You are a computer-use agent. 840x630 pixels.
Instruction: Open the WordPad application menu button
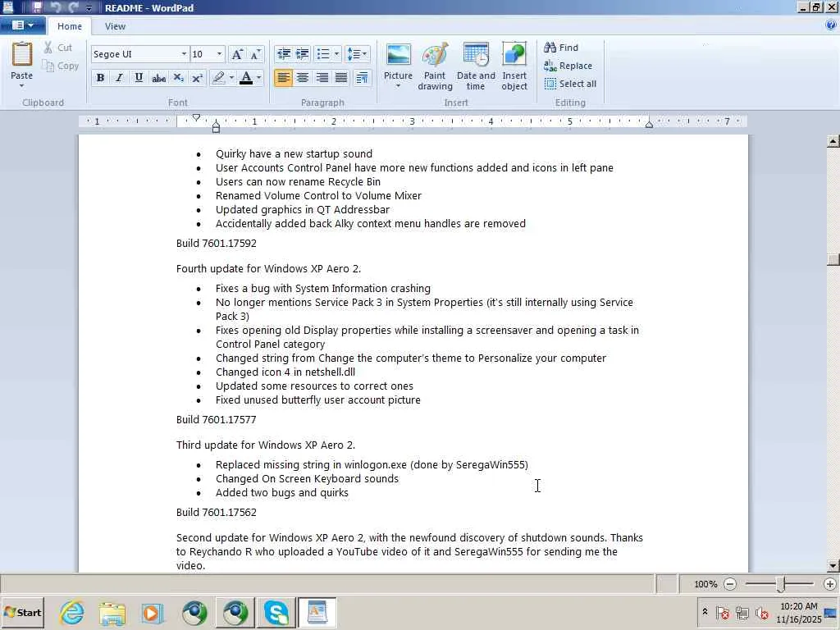pyautogui.click(x=22, y=25)
